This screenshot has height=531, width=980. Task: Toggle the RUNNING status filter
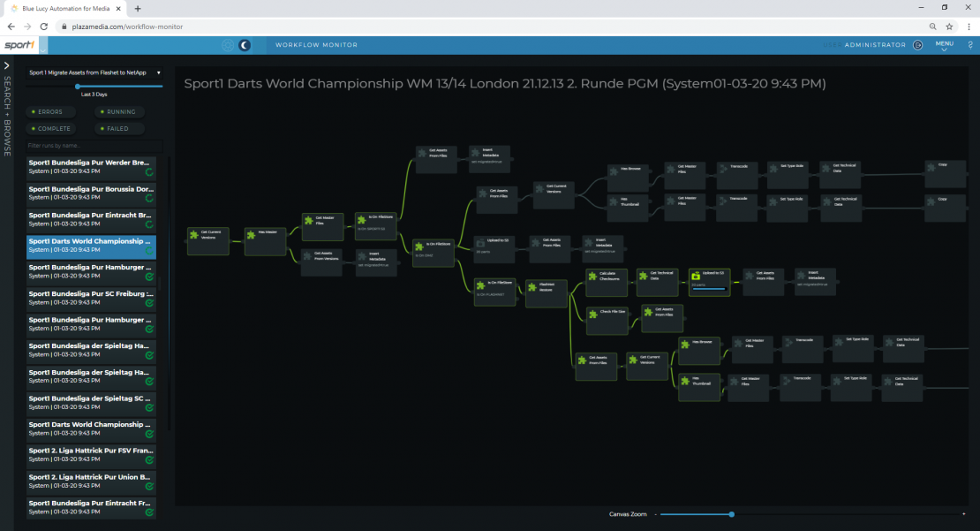click(117, 112)
